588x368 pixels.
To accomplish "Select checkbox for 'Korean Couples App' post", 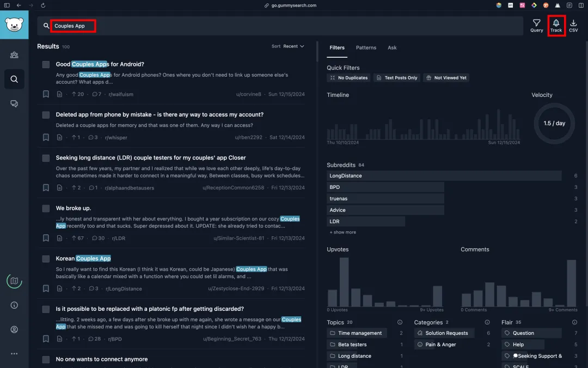I will 46,259.
